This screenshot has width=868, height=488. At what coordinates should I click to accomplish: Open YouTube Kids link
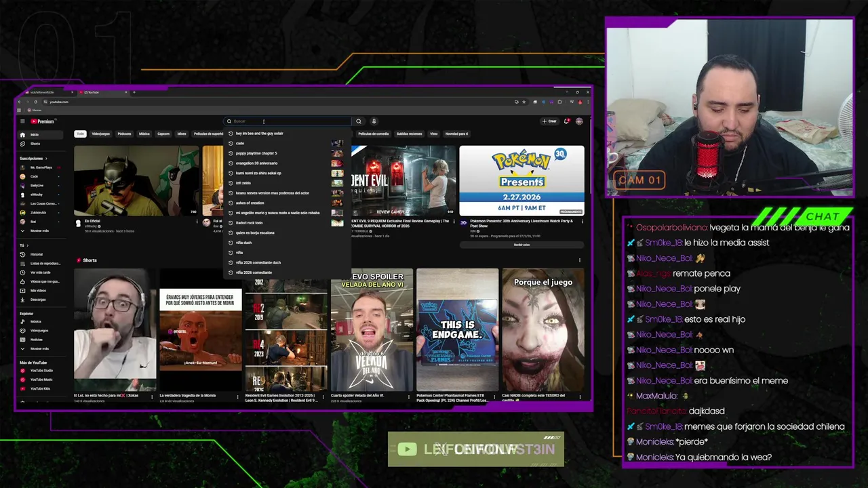pos(41,388)
